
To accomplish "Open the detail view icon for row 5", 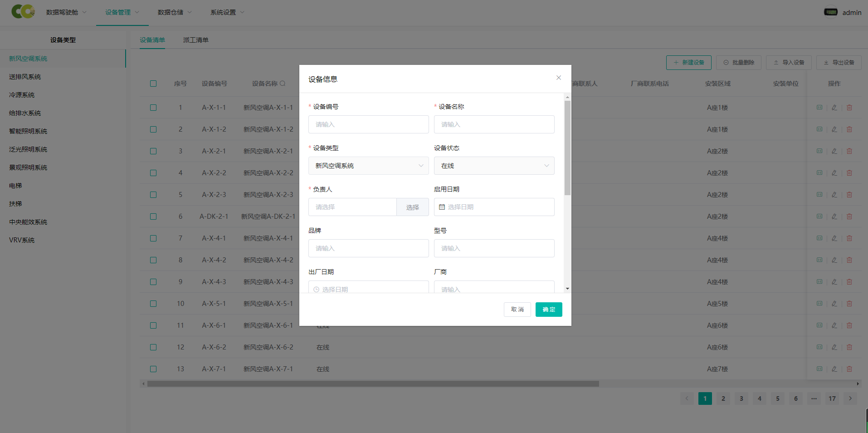I will click(x=819, y=195).
